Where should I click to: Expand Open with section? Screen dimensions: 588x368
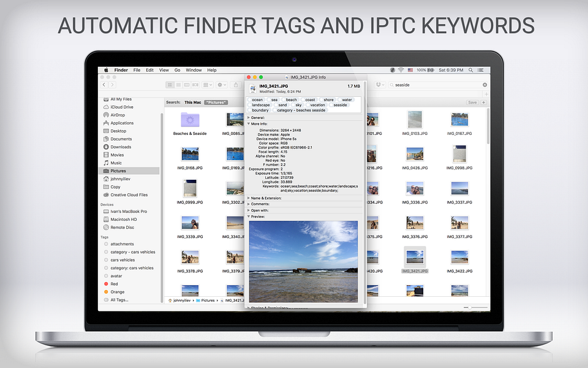[x=248, y=210]
